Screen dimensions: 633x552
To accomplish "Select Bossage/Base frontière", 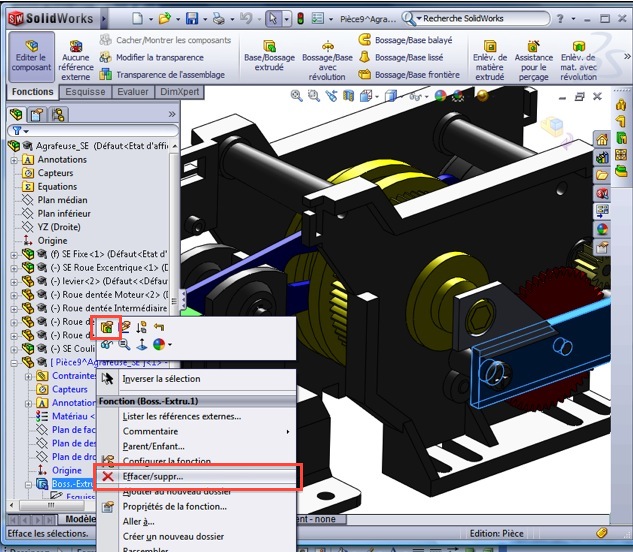I will click(x=409, y=75).
